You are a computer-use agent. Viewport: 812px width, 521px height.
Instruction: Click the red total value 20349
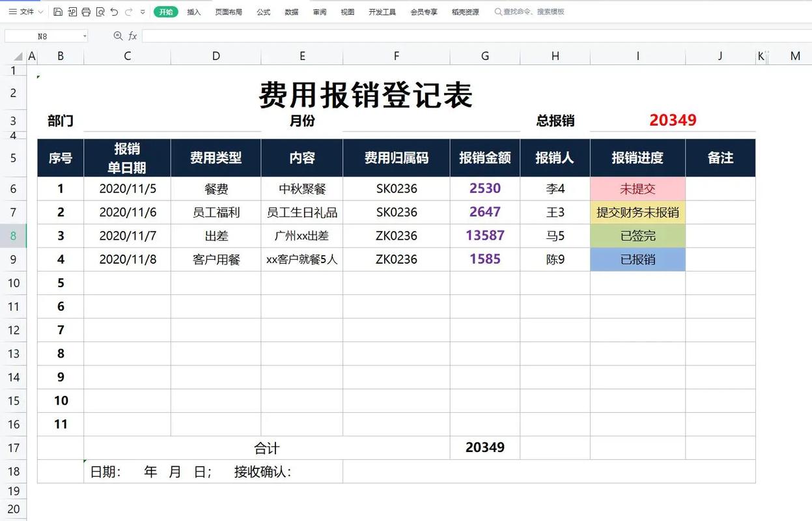point(673,120)
